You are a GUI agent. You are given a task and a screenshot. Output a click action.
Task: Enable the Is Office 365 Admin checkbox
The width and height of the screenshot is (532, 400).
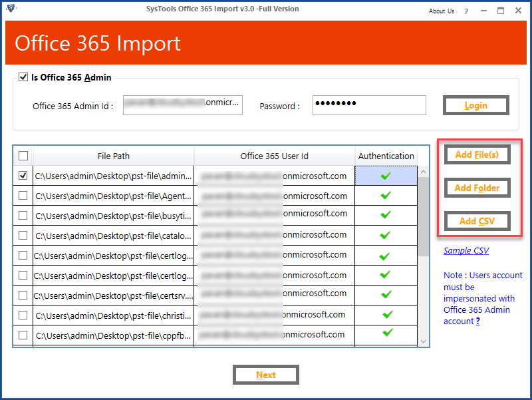pyautogui.click(x=24, y=77)
